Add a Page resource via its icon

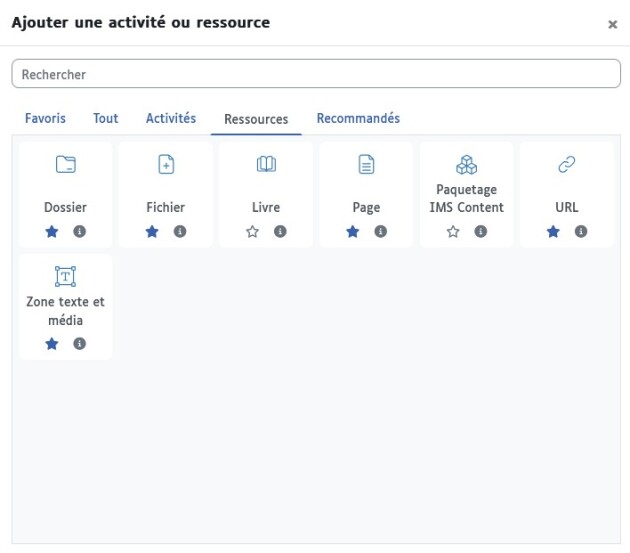pos(366,165)
